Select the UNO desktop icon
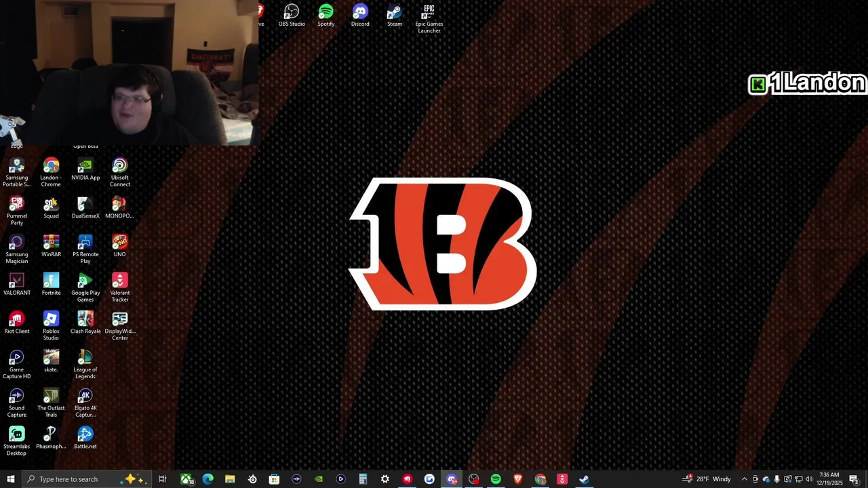Image resolution: width=868 pixels, height=488 pixels. 120,247
